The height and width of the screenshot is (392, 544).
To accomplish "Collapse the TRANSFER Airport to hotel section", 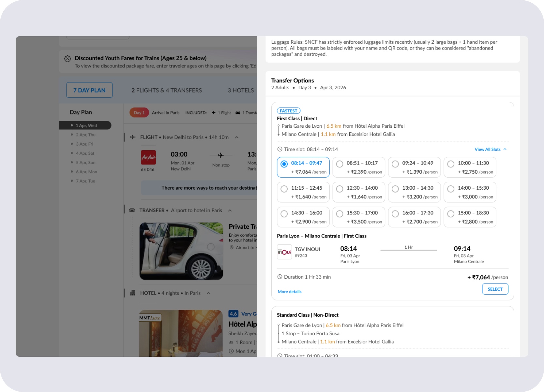I will coord(230,211).
